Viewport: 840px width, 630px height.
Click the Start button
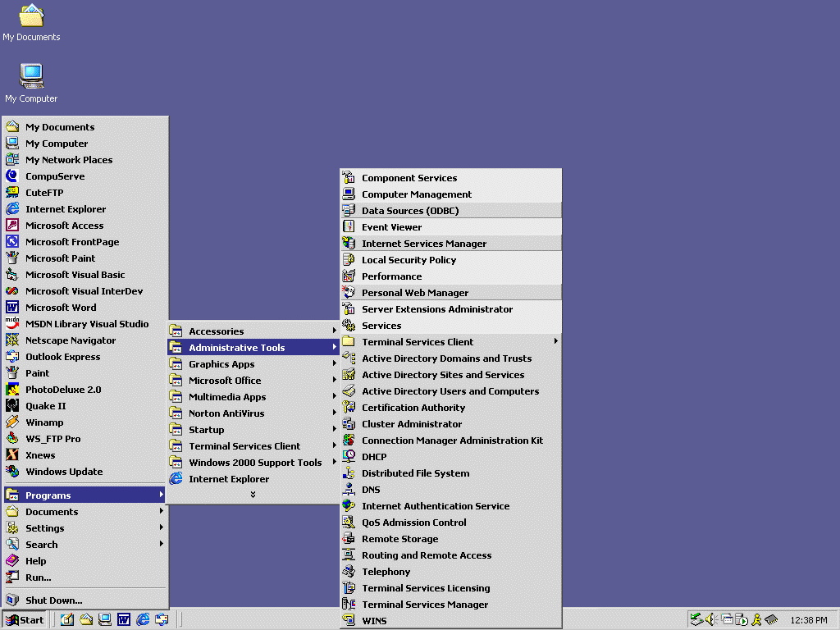[x=25, y=619]
